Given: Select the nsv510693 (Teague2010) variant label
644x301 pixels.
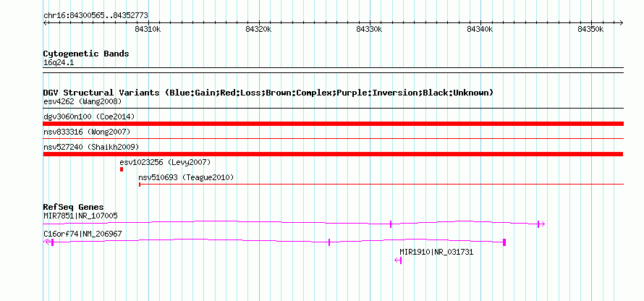Looking at the screenshot, I should point(186,177).
